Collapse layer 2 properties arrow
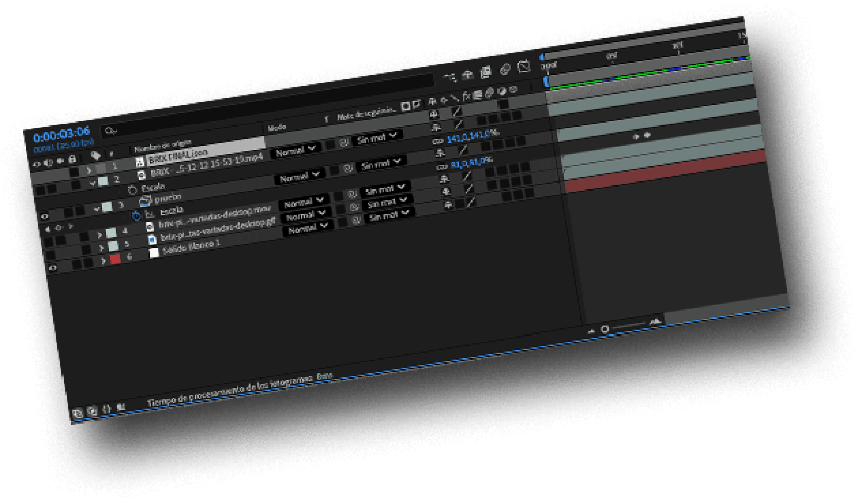 point(93,184)
